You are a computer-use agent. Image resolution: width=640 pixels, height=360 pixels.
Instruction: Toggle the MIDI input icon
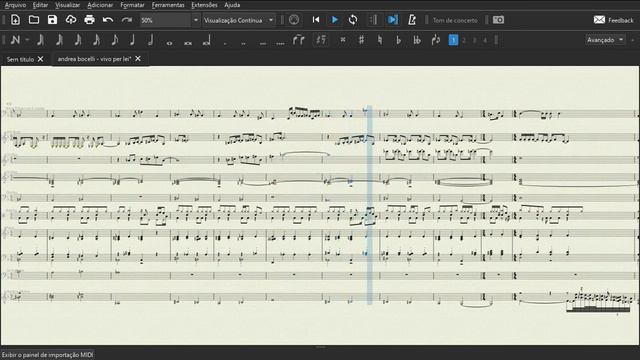click(x=294, y=20)
